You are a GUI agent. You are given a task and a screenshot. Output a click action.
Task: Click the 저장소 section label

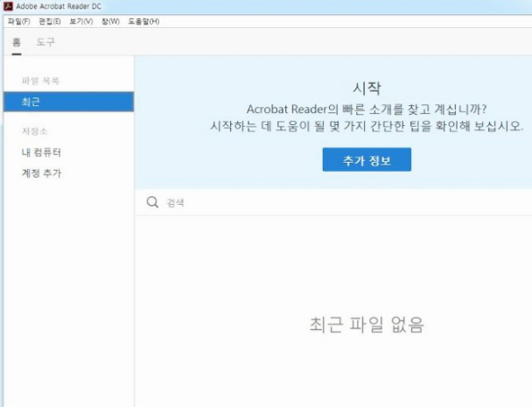click(35, 131)
